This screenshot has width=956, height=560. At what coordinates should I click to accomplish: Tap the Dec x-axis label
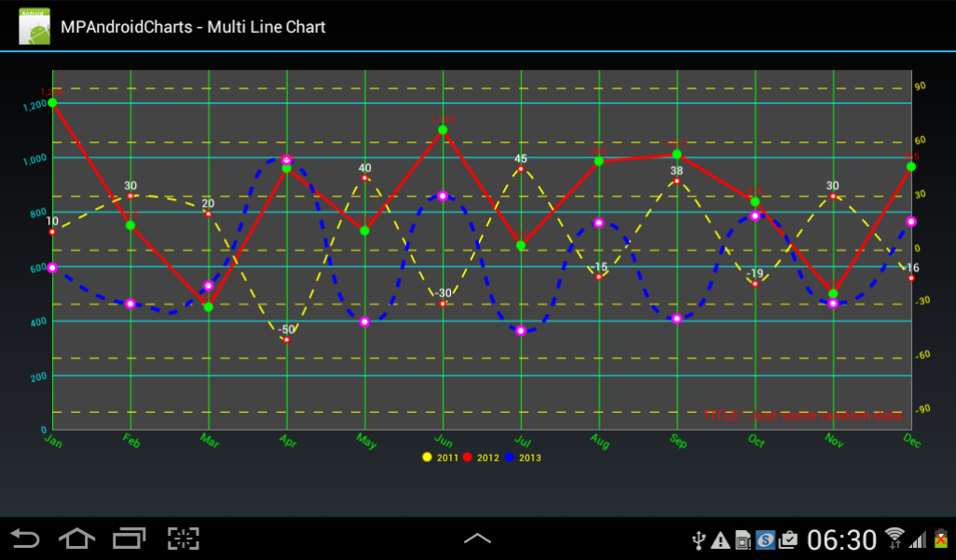pyautogui.click(x=912, y=441)
